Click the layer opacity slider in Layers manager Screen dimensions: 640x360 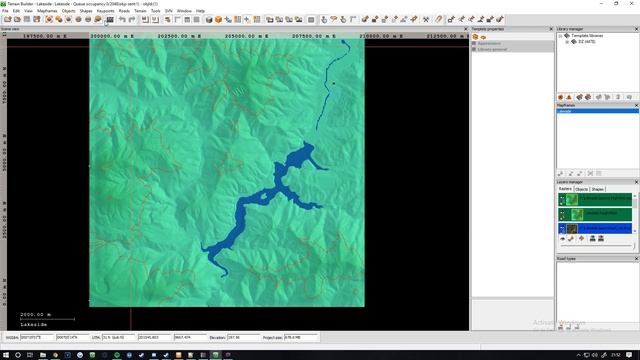[597, 246]
